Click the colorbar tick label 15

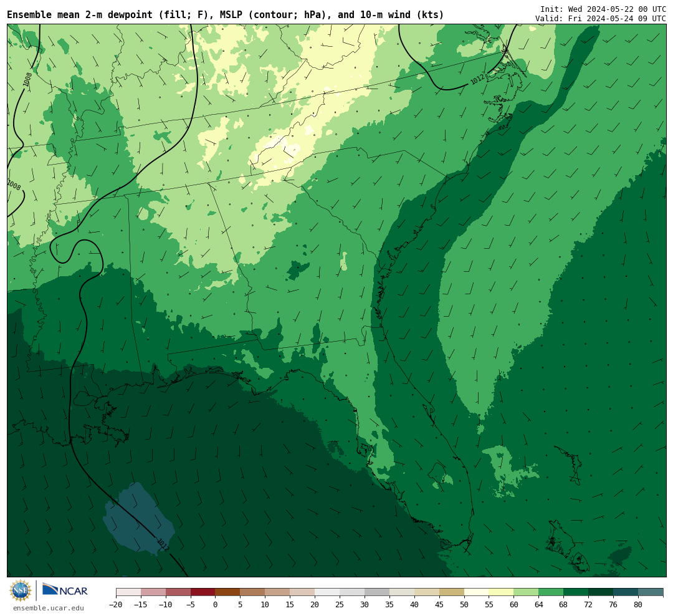tap(290, 605)
